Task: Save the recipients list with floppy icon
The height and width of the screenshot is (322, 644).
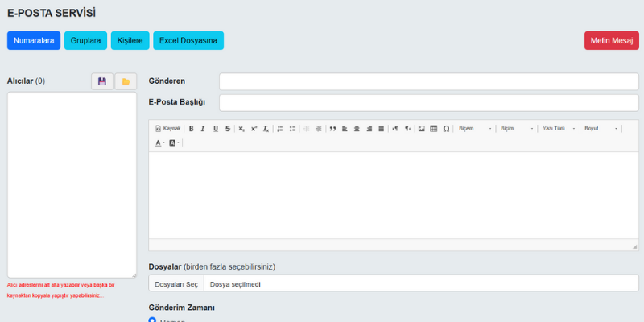Action: coord(102,81)
